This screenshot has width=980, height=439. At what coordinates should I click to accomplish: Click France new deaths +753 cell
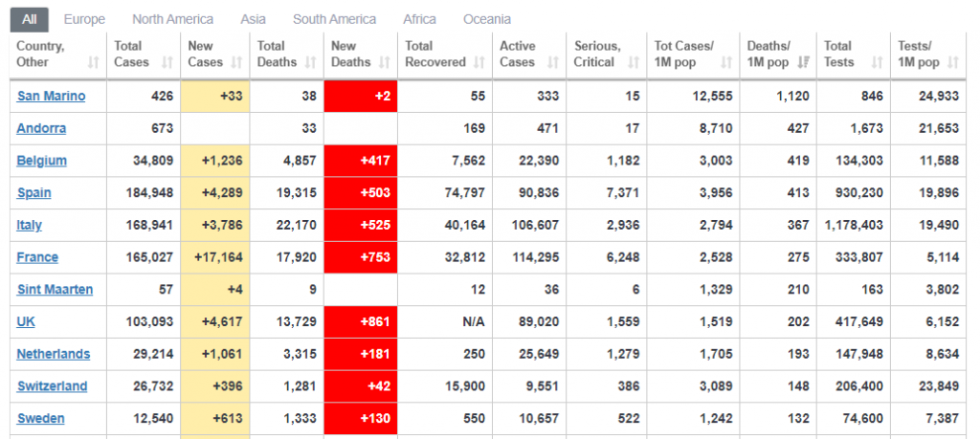click(x=361, y=257)
